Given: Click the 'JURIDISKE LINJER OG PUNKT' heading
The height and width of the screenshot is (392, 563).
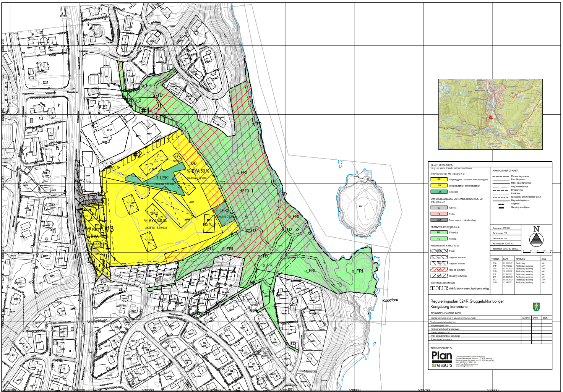Looking at the screenshot, I should [x=505, y=171].
